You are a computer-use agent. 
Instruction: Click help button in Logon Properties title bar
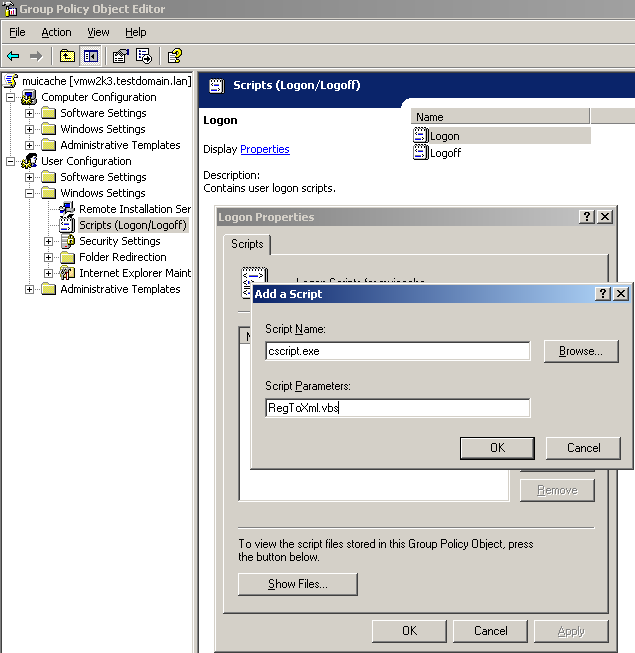587,217
